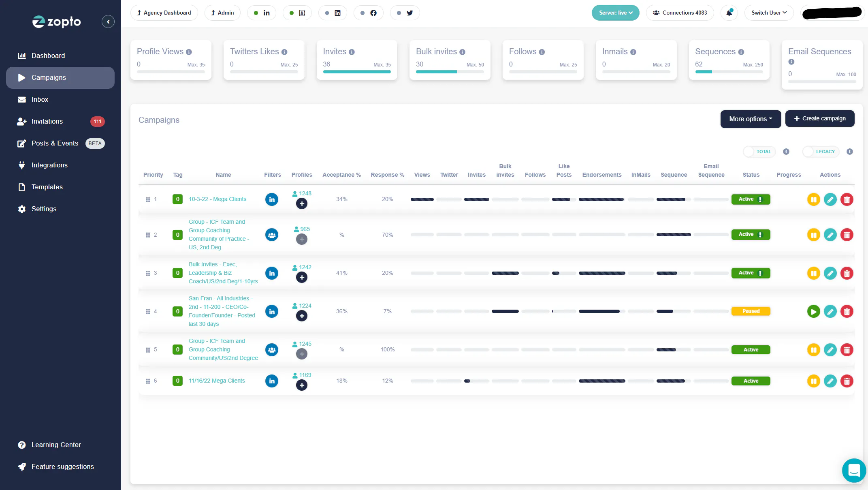The width and height of the screenshot is (868, 490).
Task: Open the notifications bell
Action: pos(729,13)
